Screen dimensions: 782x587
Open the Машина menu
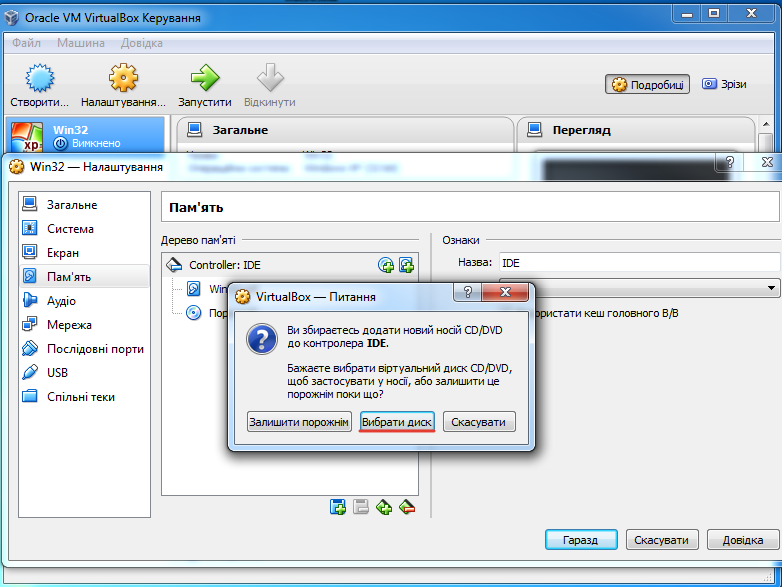pos(81,43)
